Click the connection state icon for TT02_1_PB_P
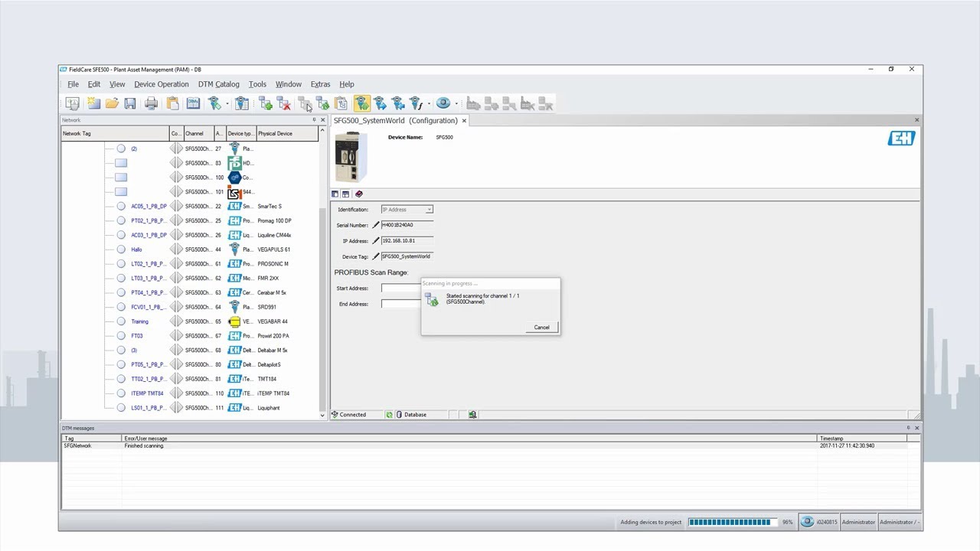Viewport: 980px width, 551px height. click(176, 379)
